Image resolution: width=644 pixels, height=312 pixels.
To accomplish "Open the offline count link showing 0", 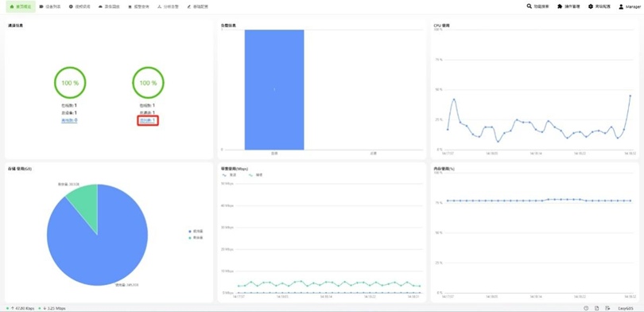I will 69,120.
